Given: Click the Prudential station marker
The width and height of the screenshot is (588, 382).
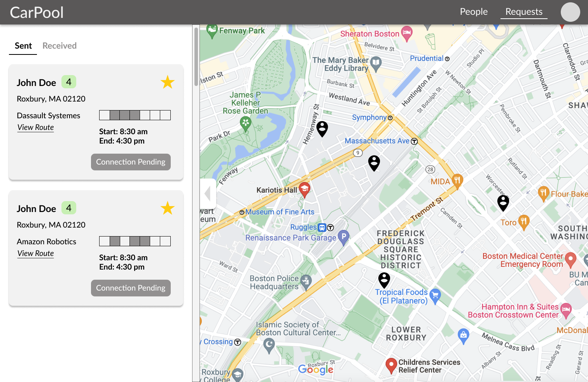Looking at the screenshot, I should [447, 59].
